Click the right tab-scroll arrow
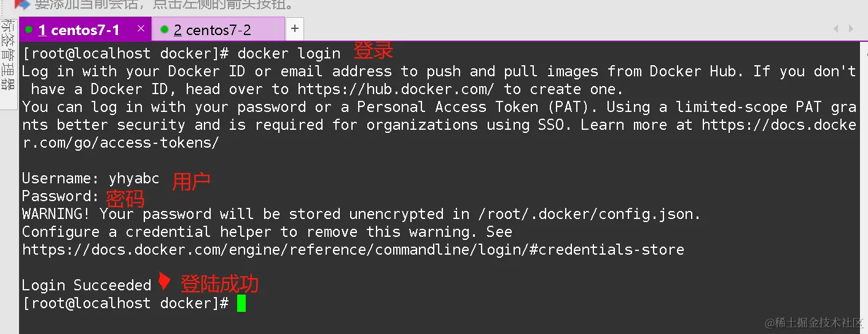 [x=851, y=29]
